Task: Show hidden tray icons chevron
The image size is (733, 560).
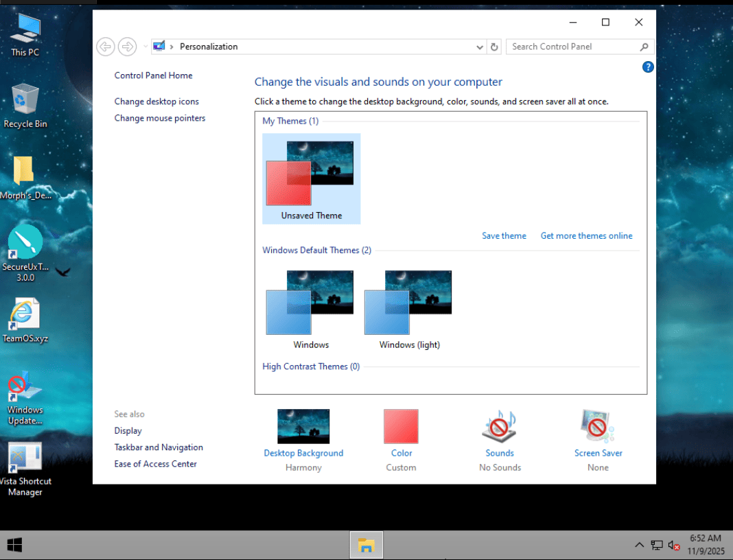Action: point(639,545)
